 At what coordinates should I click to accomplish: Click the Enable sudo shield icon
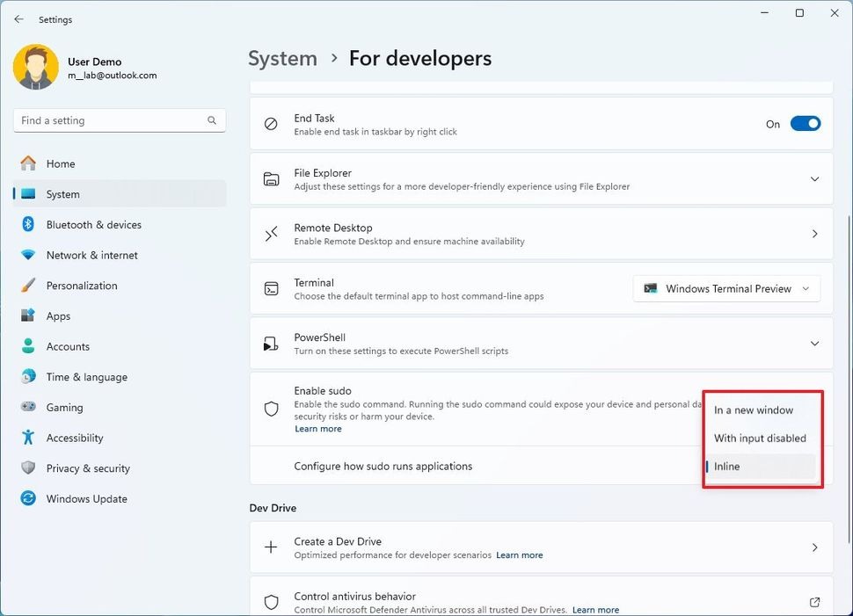[271, 409]
